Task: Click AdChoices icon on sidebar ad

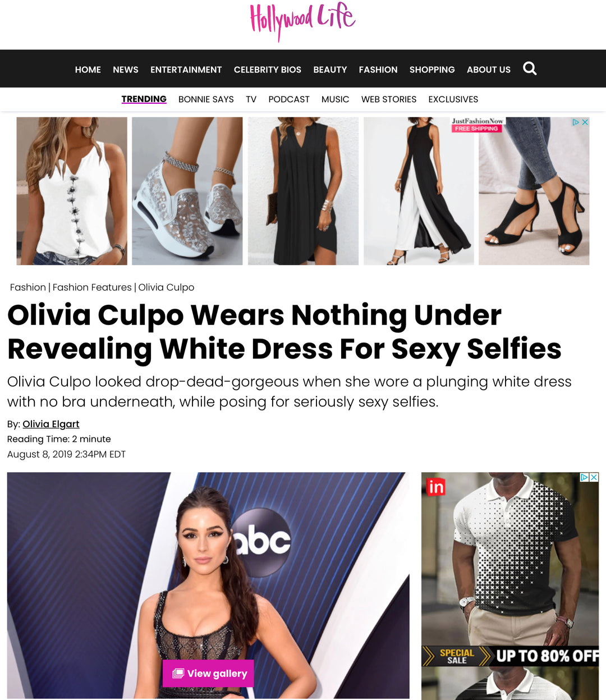Action: [x=585, y=477]
